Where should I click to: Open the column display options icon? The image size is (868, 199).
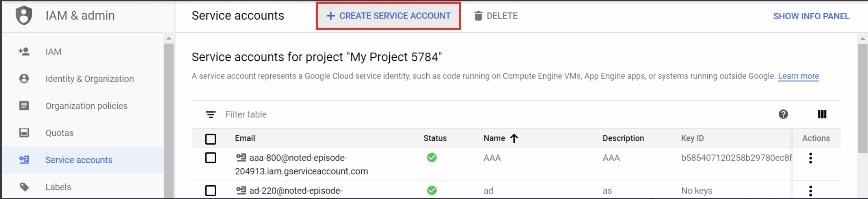pos(822,114)
